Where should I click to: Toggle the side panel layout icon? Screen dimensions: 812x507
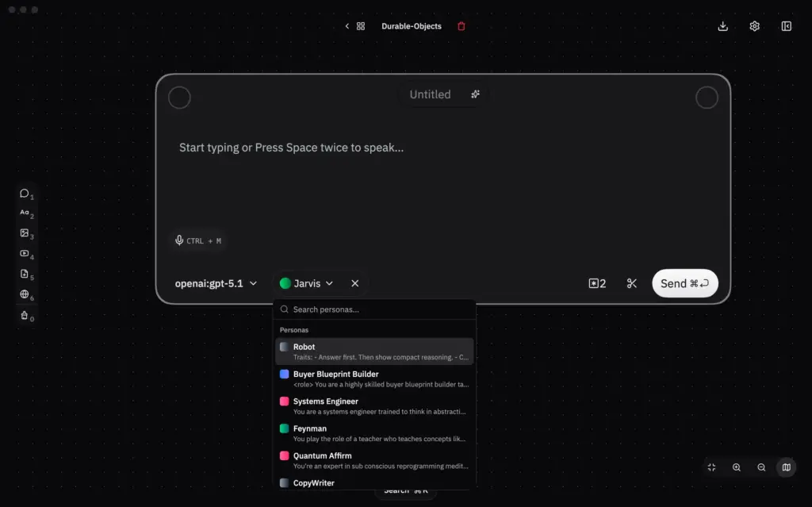[786, 26]
